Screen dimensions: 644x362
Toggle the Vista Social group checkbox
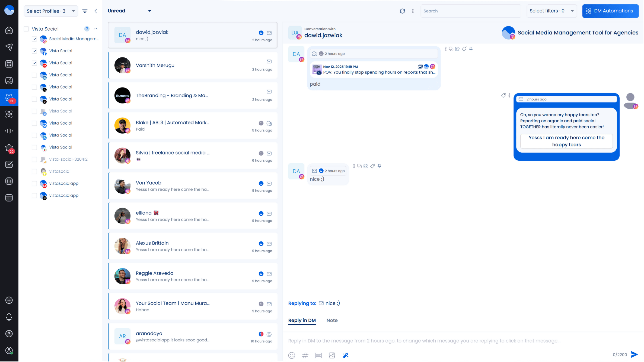[26, 29]
